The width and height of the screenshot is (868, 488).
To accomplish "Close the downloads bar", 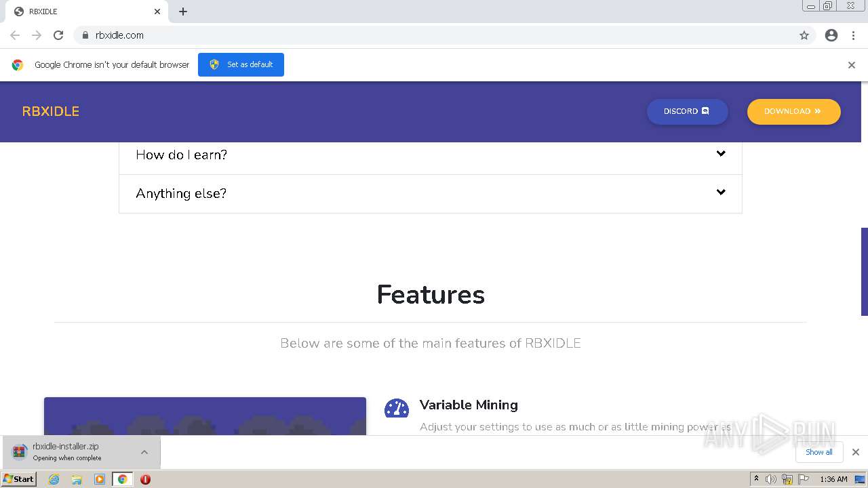I will pyautogui.click(x=855, y=452).
